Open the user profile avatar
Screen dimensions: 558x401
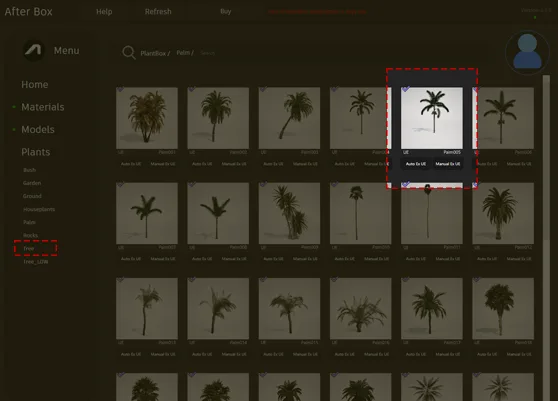pos(527,52)
